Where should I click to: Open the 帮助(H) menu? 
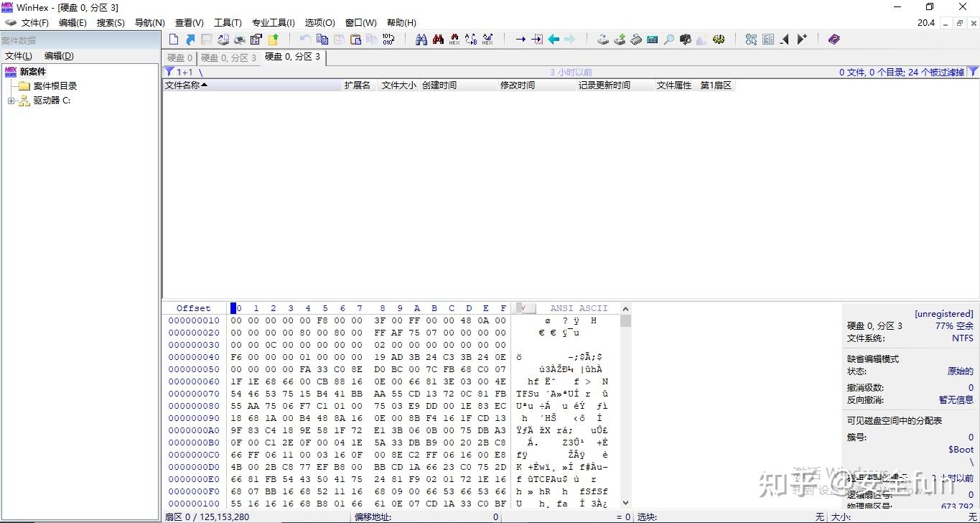coord(401,23)
